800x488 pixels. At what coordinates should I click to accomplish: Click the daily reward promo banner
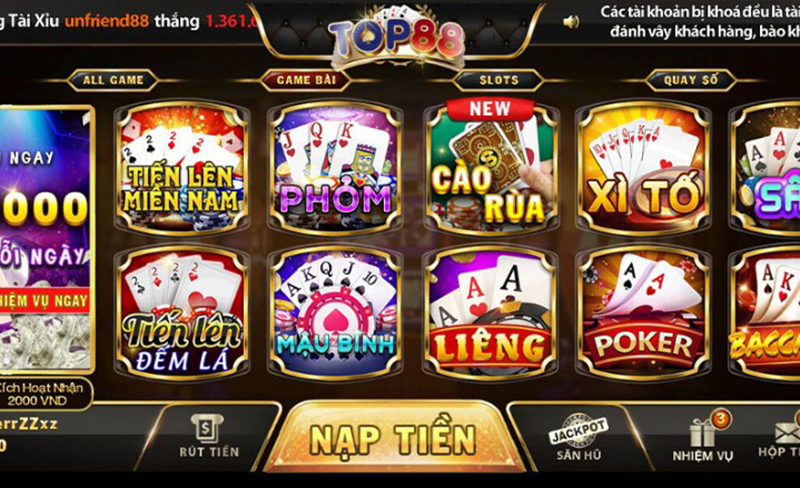[x=47, y=240]
